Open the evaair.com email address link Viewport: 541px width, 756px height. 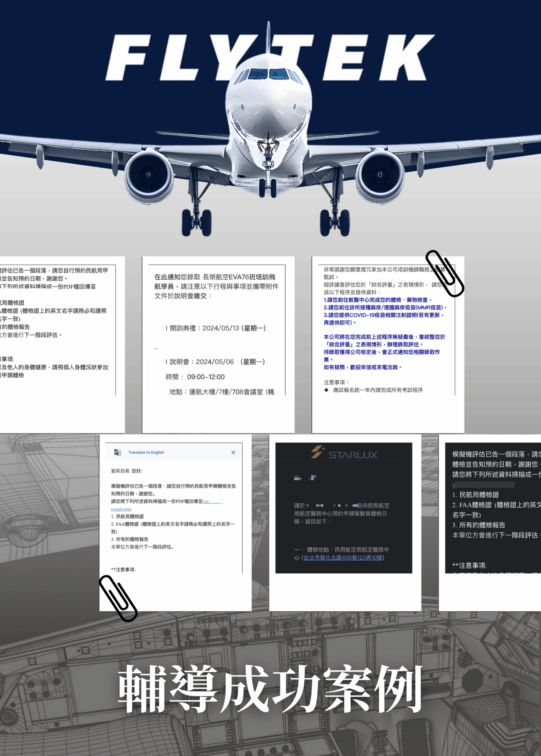coord(121,509)
